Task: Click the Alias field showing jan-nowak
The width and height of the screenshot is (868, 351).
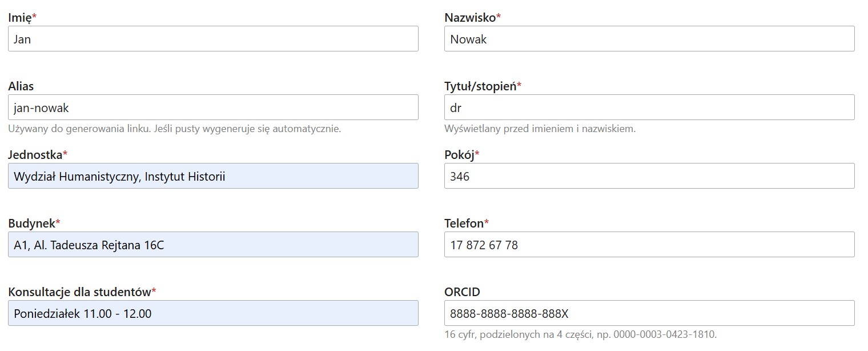Action: click(x=213, y=107)
